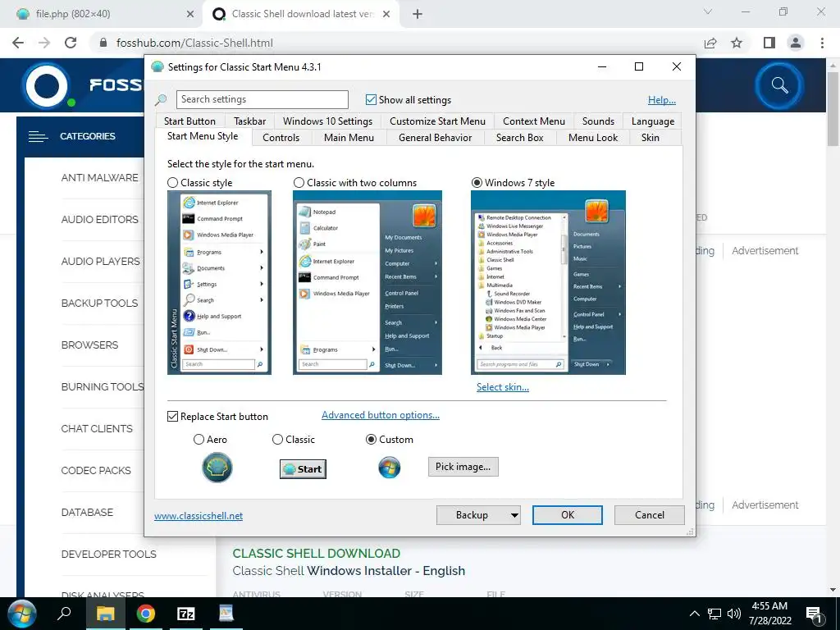Open Chrome side panel icon

(769, 43)
